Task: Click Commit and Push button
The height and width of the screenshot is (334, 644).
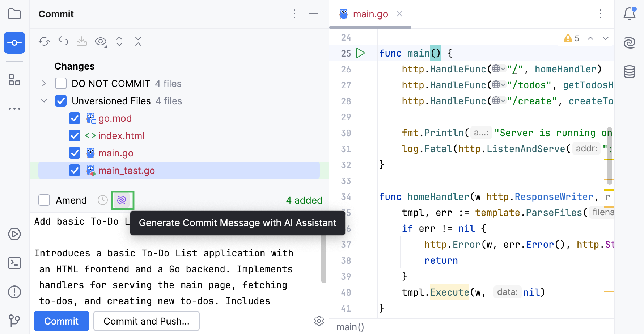Action: [146, 321]
